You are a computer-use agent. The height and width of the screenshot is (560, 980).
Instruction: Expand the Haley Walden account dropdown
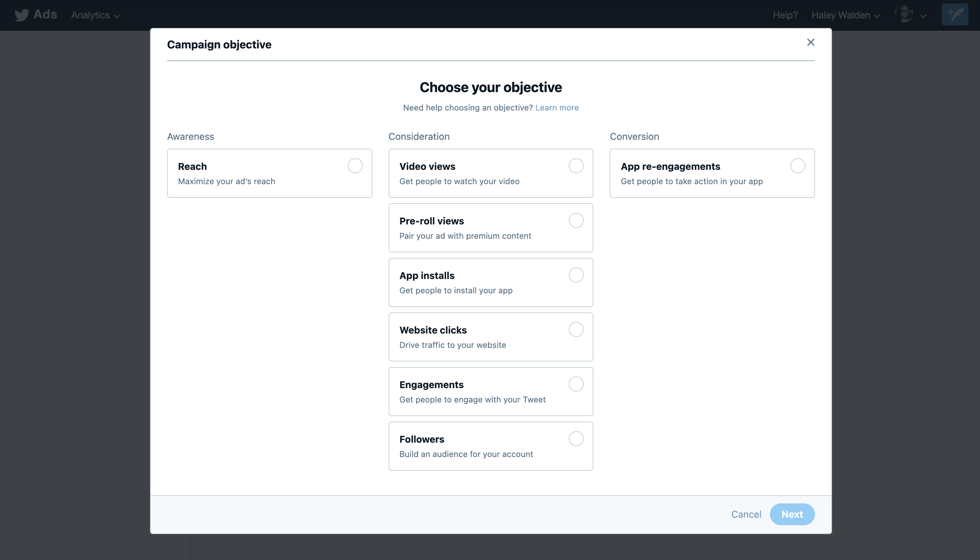pyautogui.click(x=845, y=15)
